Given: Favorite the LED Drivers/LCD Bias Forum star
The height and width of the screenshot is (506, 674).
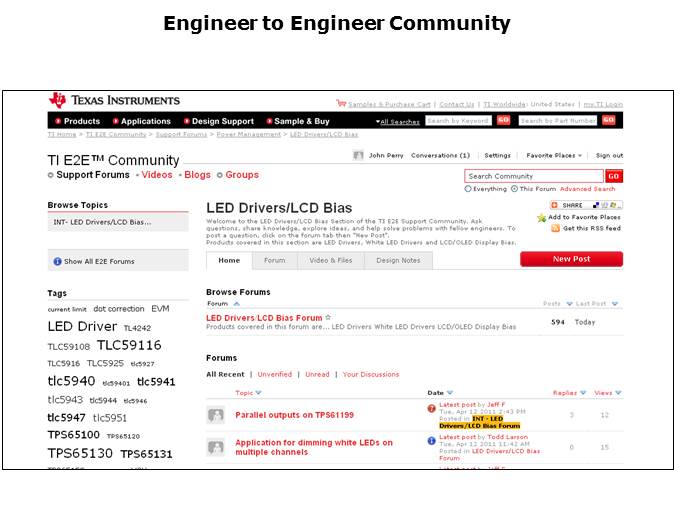Looking at the screenshot, I should point(328,318).
